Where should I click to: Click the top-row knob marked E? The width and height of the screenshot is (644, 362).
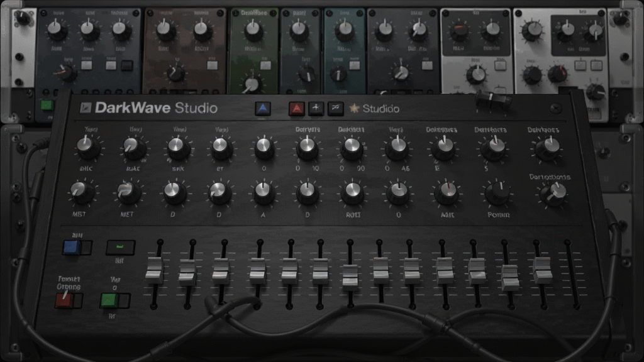(x=443, y=148)
